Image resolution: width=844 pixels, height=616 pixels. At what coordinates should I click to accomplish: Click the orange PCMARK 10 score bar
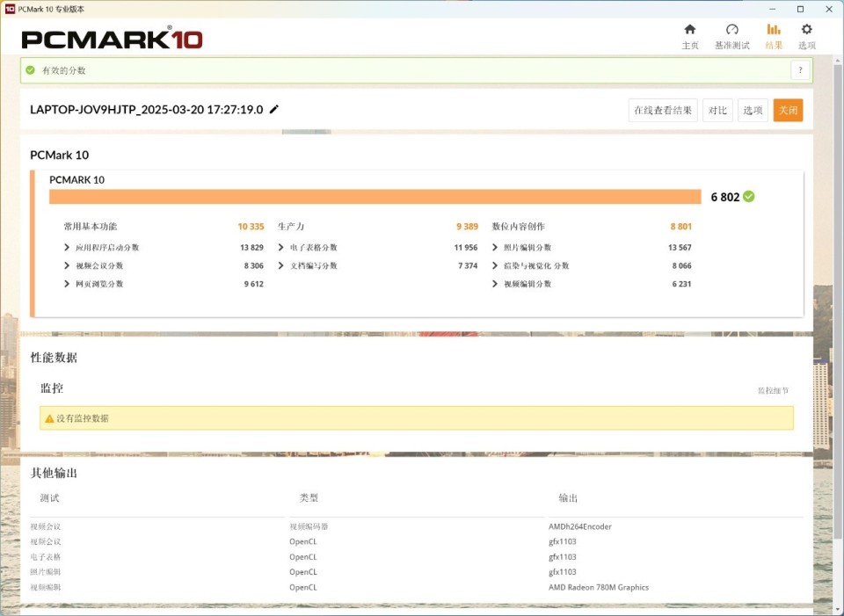375,197
